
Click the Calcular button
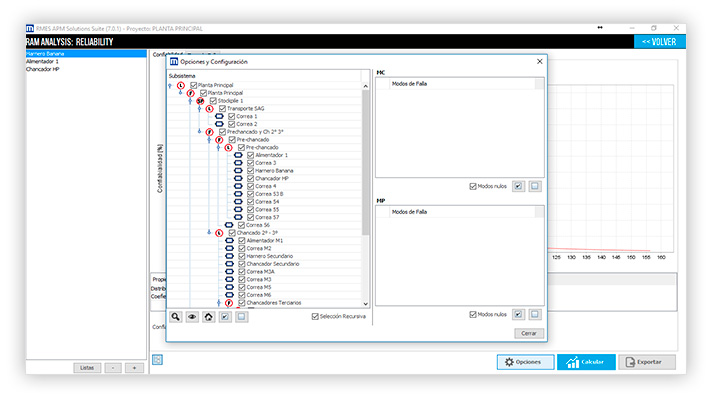click(x=586, y=362)
